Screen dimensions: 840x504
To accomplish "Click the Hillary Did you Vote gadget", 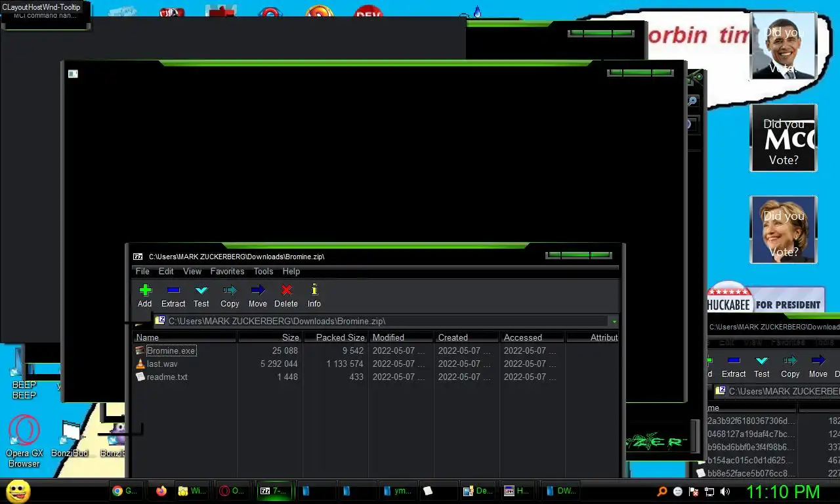I will 784,230.
